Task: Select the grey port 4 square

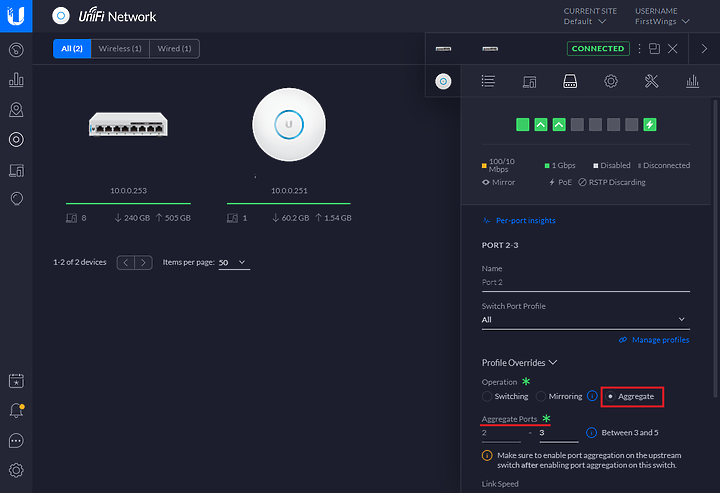Action: tap(577, 124)
